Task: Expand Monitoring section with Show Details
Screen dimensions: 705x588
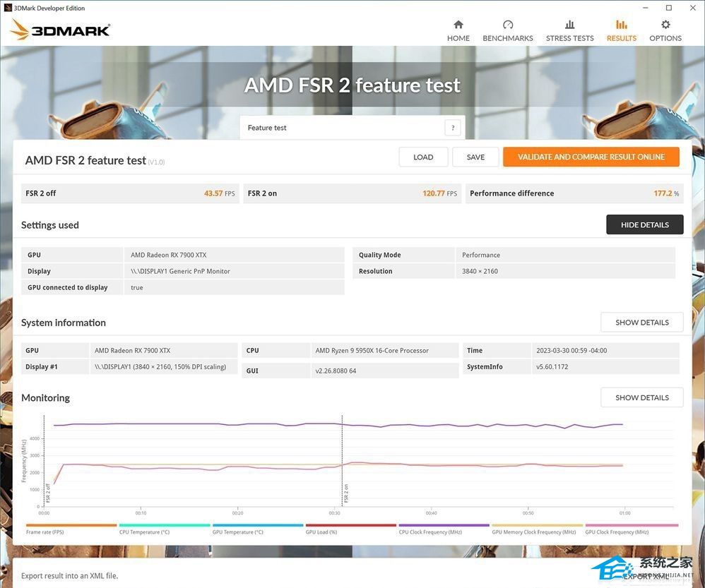Action: (x=641, y=397)
